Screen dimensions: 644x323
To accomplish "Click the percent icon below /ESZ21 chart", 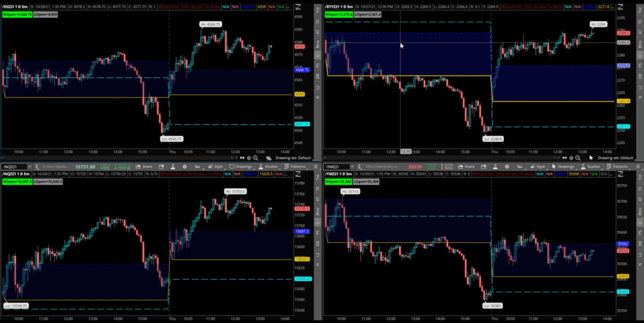I will (x=268, y=158).
